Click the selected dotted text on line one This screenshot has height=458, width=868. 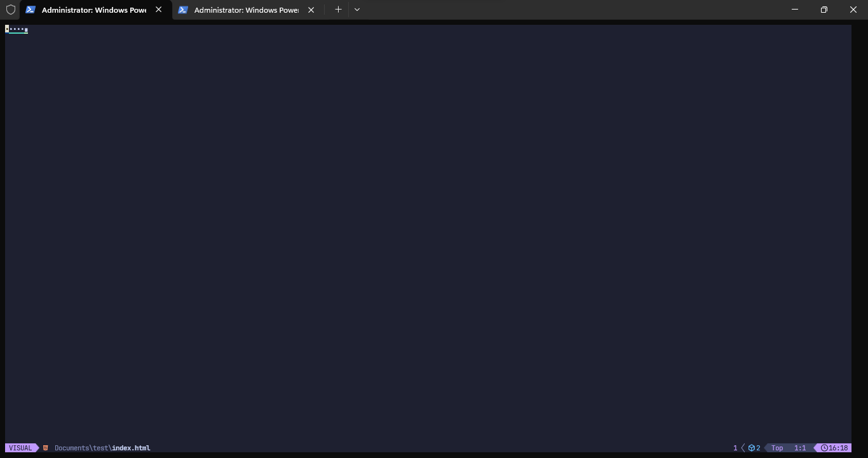tap(17, 29)
